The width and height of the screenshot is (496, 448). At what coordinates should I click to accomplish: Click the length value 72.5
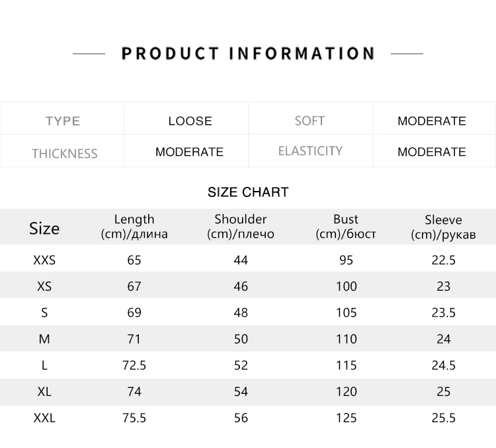point(134,365)
